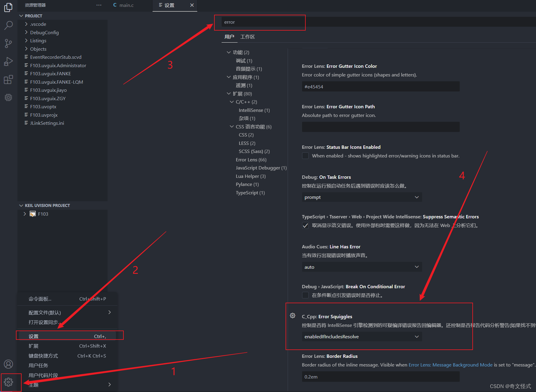Screen dimensions: 536x392
Task: Select the 工作区 settings scope tab
Action: point(247,37)
